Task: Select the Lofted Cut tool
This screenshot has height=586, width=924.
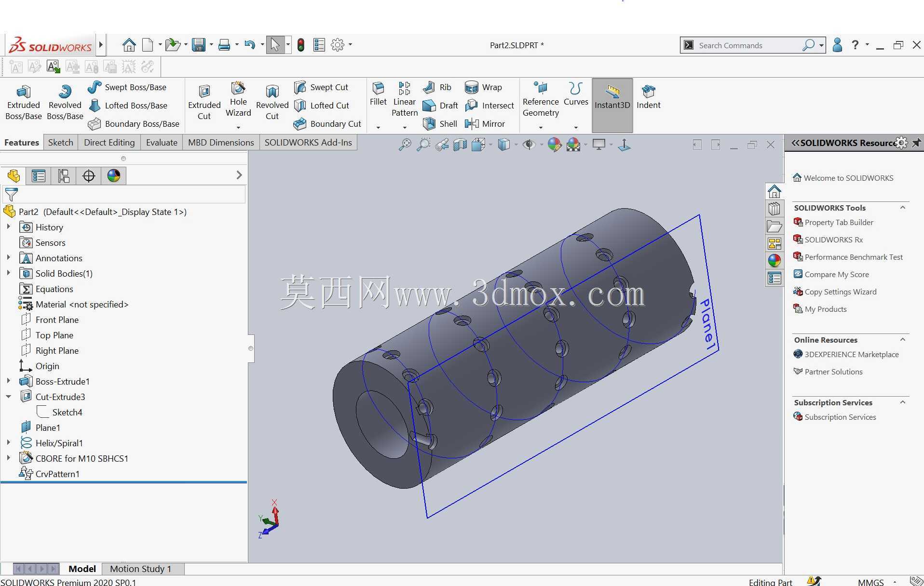Action: pos(322,106)
